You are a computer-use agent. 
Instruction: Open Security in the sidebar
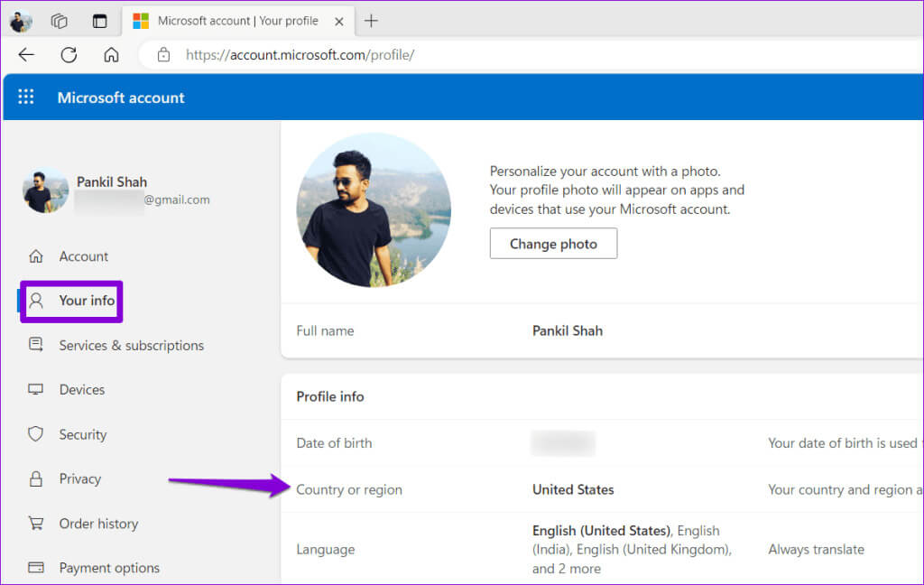(x=82, y=434)
